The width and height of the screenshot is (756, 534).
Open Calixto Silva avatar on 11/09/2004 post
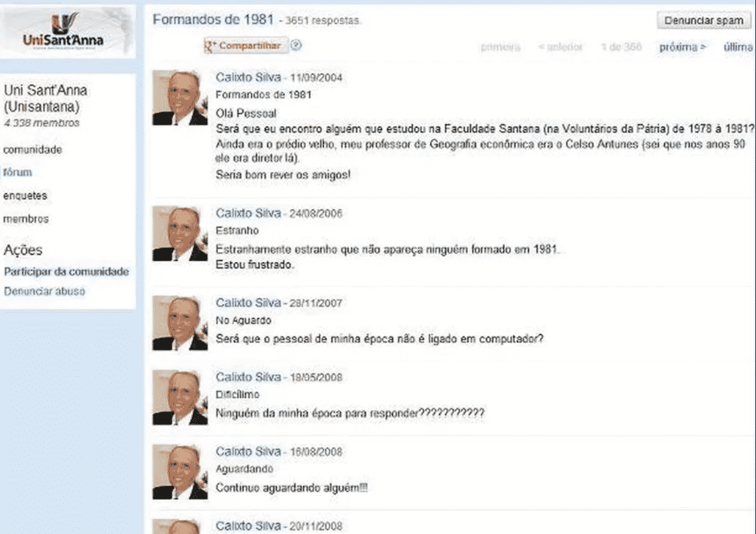click(x=180, y=98)
